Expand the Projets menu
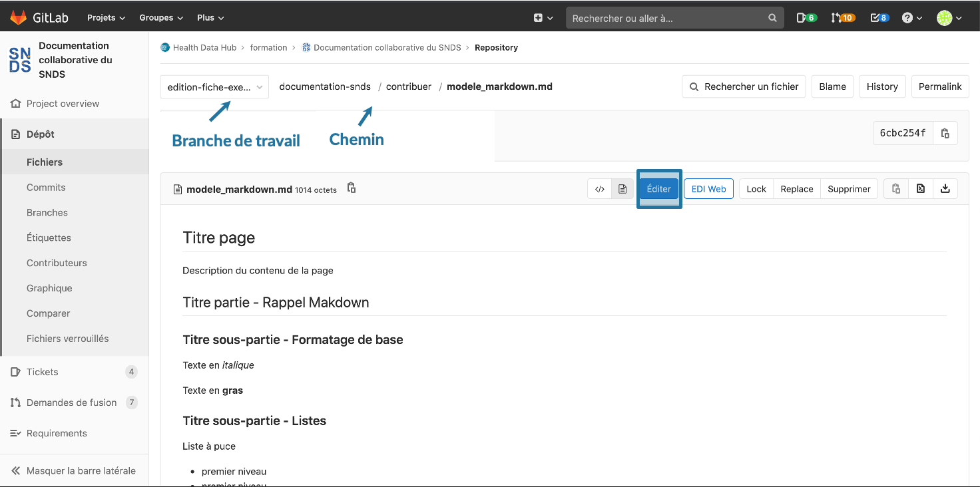The width and height of the screenshot is (980, 487). [106, 18]
